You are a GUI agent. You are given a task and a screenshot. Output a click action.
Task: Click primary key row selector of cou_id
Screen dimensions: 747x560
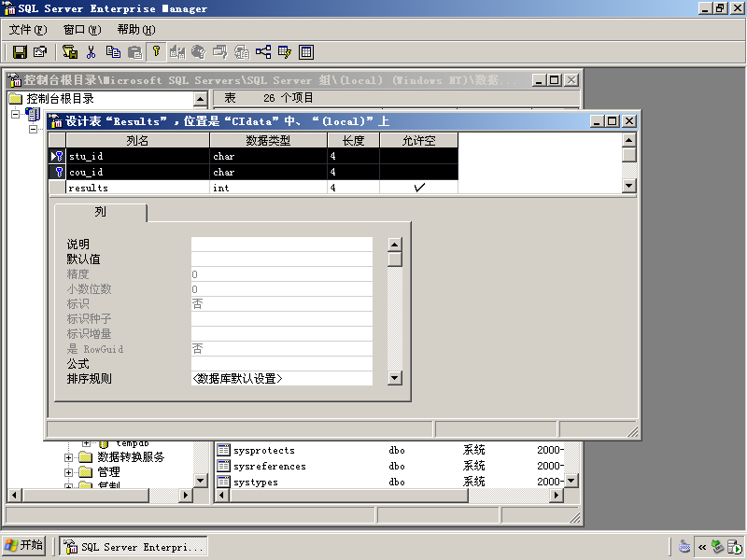click(57, 172)
